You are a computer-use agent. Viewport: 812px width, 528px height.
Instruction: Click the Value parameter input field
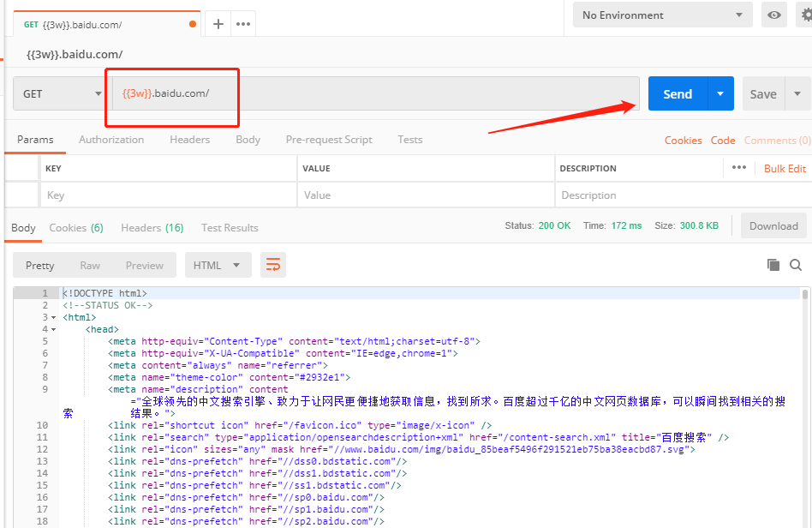(426, 195)
